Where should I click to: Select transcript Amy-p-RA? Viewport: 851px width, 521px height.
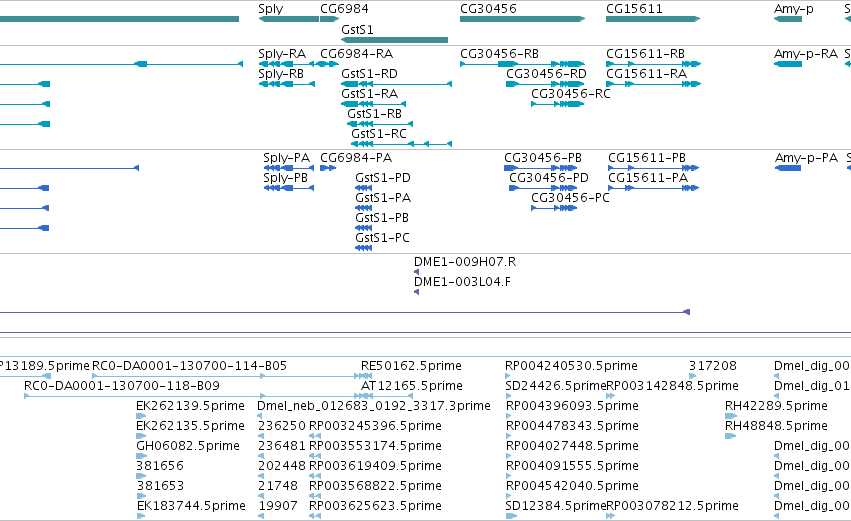[806, 54]
